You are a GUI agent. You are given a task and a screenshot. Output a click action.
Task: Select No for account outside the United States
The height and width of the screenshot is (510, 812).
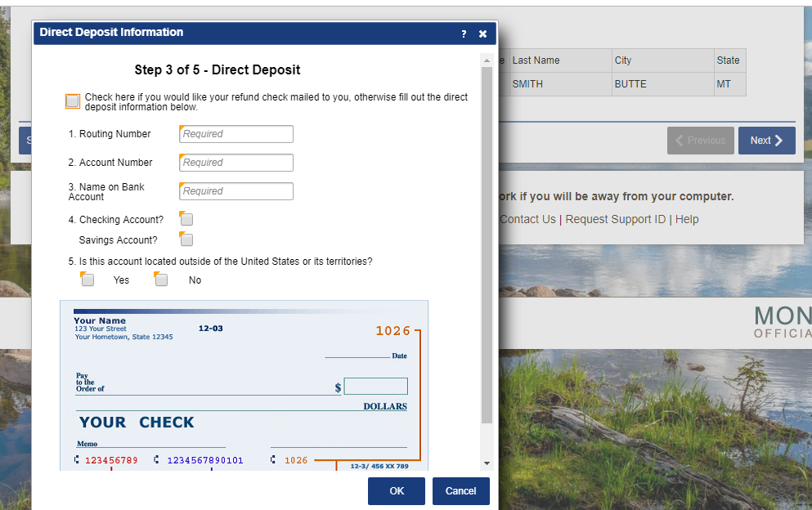160,279
